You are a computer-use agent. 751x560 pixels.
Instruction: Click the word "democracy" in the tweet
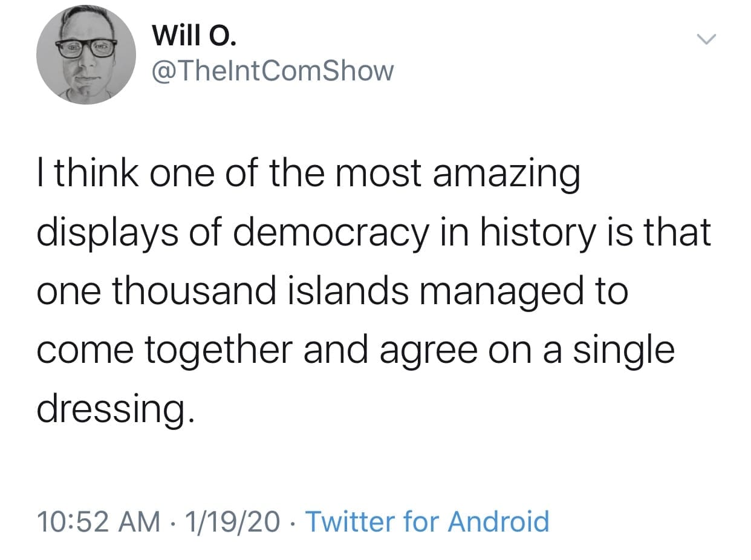329,233
